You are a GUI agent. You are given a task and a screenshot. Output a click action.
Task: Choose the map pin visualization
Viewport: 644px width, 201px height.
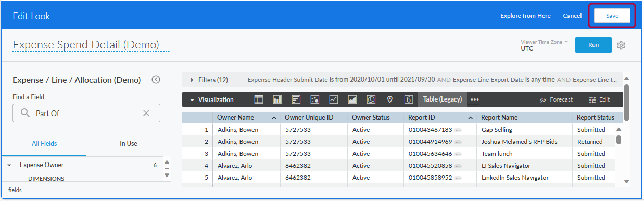coord(390,99)
